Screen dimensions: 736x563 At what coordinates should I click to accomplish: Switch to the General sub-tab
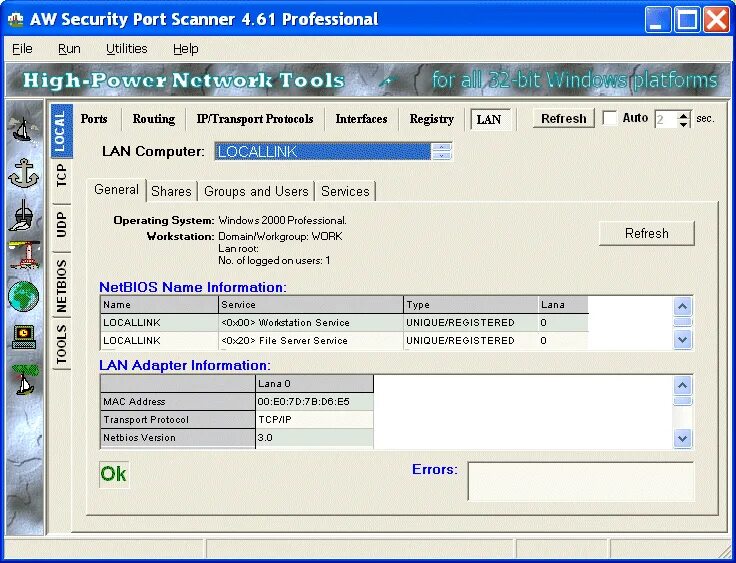[x=116, y=190]
